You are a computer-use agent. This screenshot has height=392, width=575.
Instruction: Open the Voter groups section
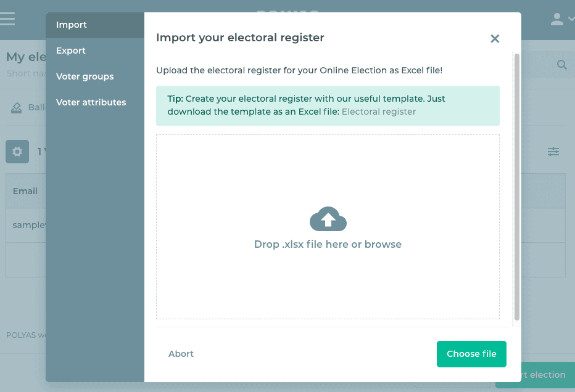pos(85,76)
